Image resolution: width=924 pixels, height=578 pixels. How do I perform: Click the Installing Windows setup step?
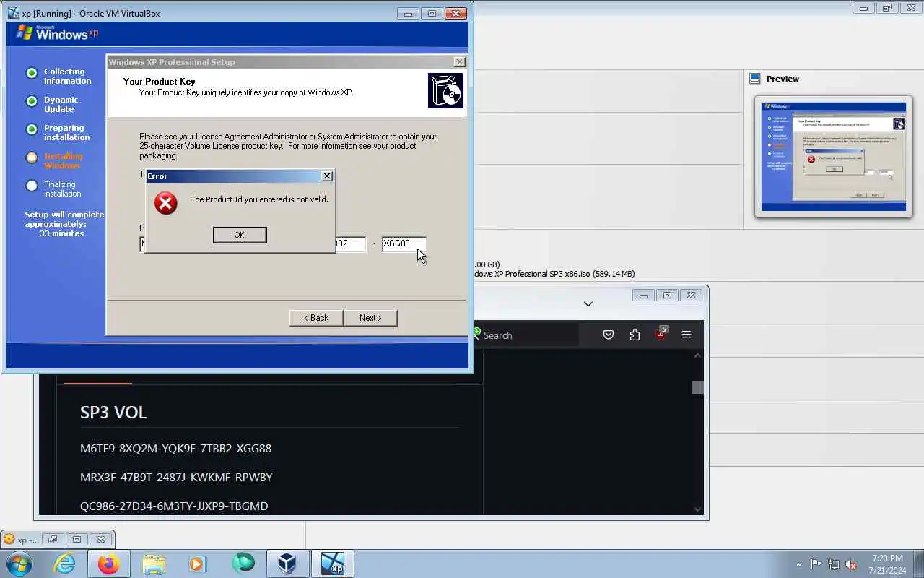pyautogui.click(x=63, y=161)
